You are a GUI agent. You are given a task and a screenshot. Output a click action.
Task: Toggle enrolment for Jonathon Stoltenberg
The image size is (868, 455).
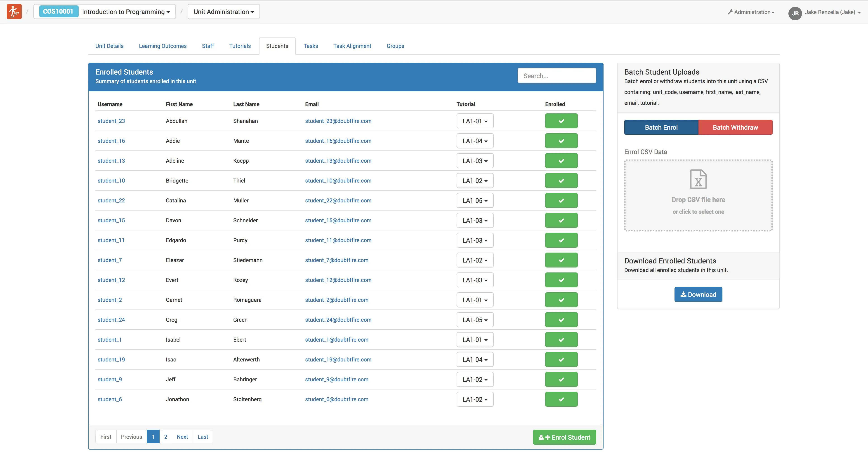(x=561, y=399)
